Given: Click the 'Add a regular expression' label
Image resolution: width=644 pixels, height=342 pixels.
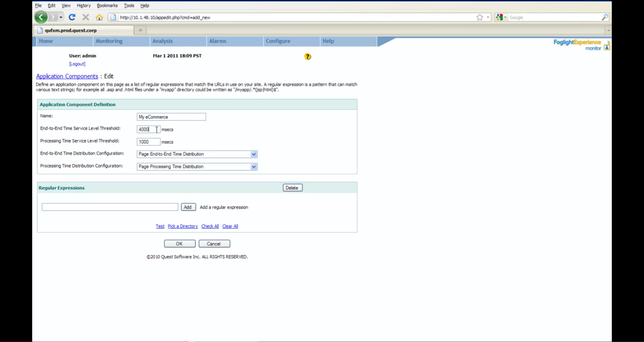Looking at the screenshot, I should (x=224, y=207).
